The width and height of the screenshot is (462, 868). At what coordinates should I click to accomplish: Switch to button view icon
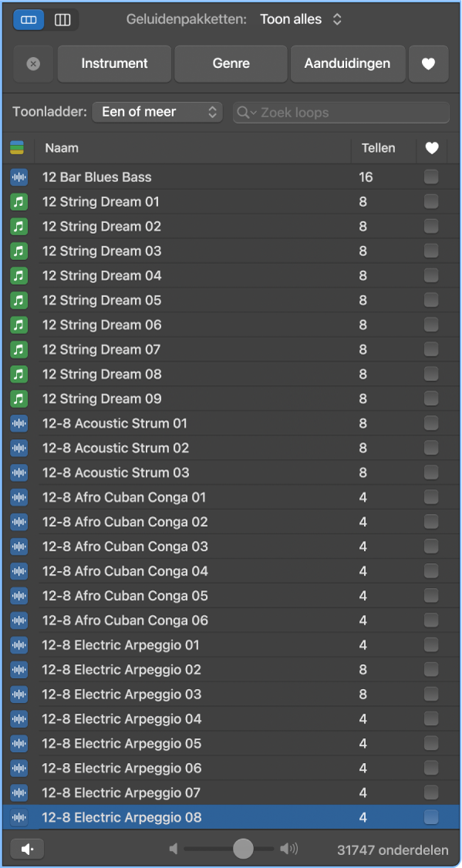pyautogui.click(x=29, y=20)
